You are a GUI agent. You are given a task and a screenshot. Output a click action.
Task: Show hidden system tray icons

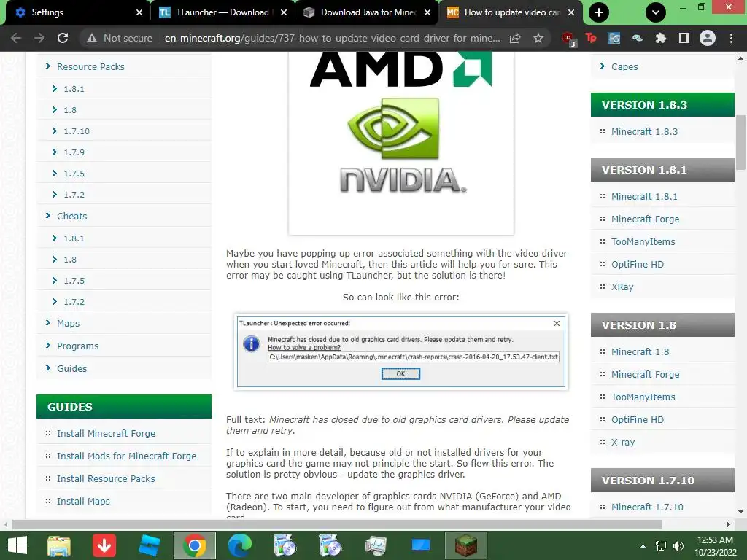tap(643, 546)
